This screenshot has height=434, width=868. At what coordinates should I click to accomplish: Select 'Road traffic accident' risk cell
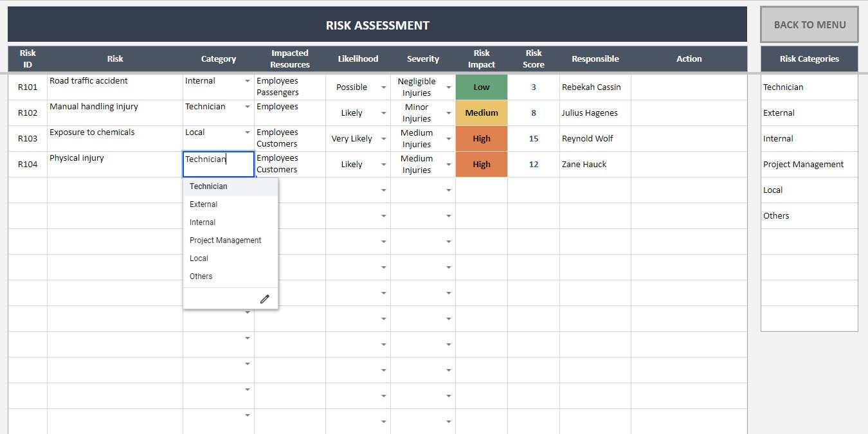point(115,87)
